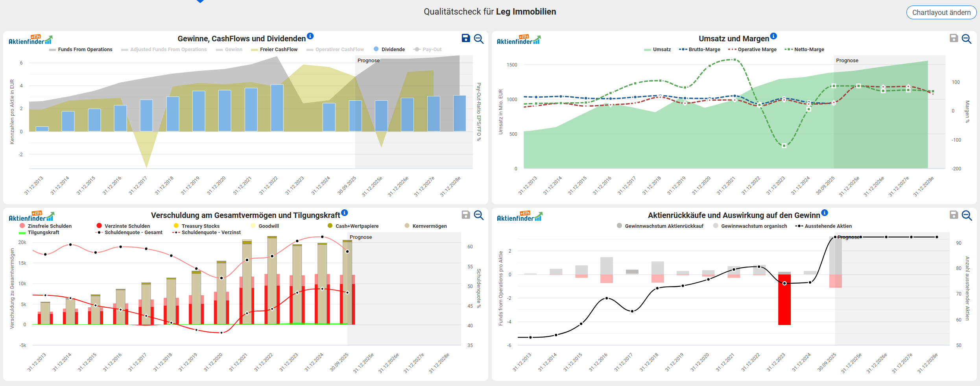Viewport: 980px width, 386px height.
Task: Click save icon on Gewinne, CashFlows chart
Action: pyautogui.click(x=466, y=38)
